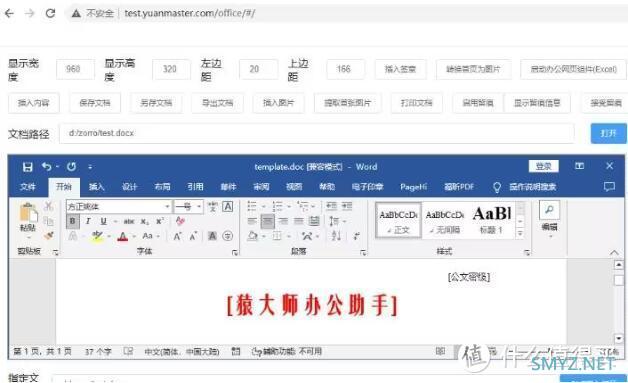Click the character border A icon
This screenshot has width=628, height=383.
tap(227, 207)
